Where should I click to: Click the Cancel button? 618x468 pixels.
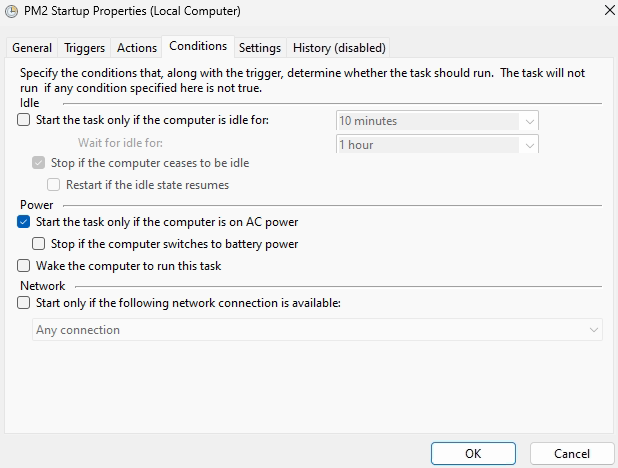coord(572,453)
